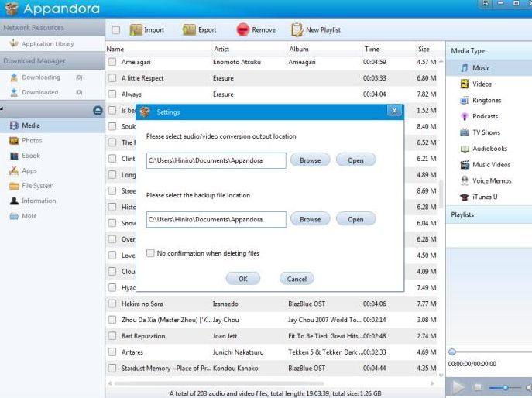The height and width of the screenshot is (398, 532).
Task: Check the Hekira no Sora checkbox
Action: [x=112, y=304]
